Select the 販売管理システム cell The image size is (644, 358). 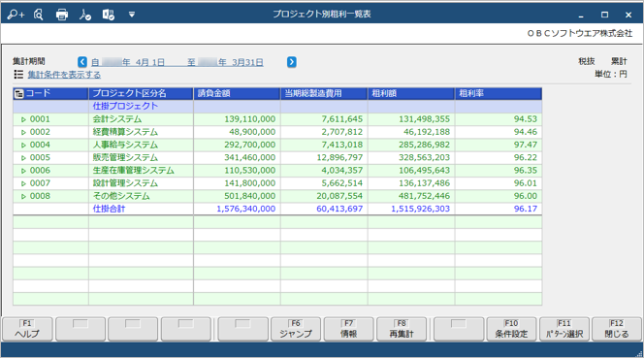click(x=141, y=157)
